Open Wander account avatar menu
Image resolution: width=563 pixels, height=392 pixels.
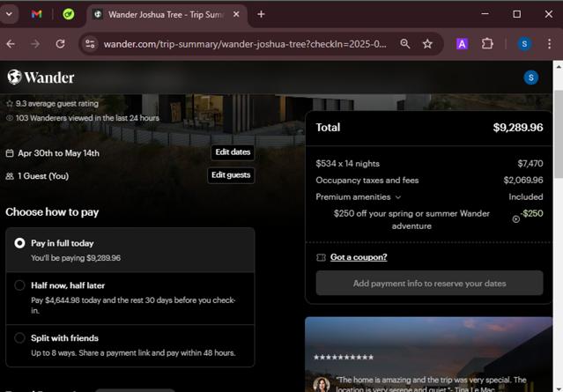530,78
